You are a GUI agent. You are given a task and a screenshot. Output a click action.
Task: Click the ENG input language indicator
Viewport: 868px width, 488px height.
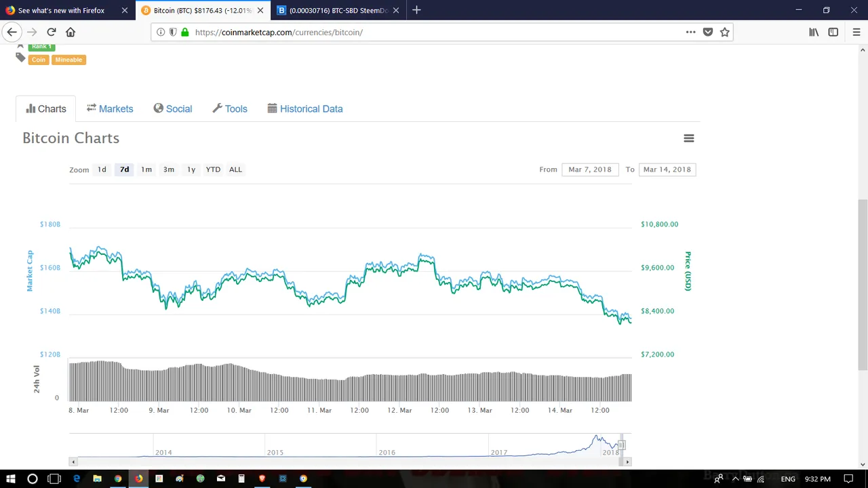(788, 479)
